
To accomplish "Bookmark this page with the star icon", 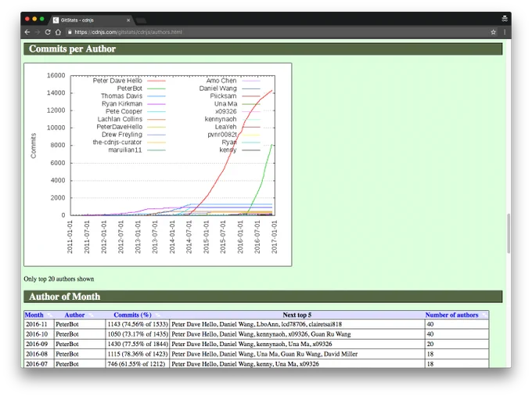I will coord(494,32).
